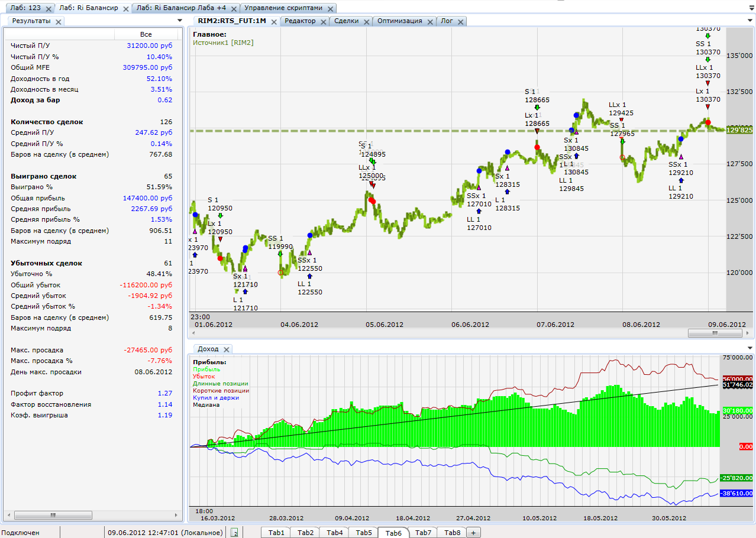
Task: Open the Результаты panel dropdown arrow
Action: tap(180, 21)
